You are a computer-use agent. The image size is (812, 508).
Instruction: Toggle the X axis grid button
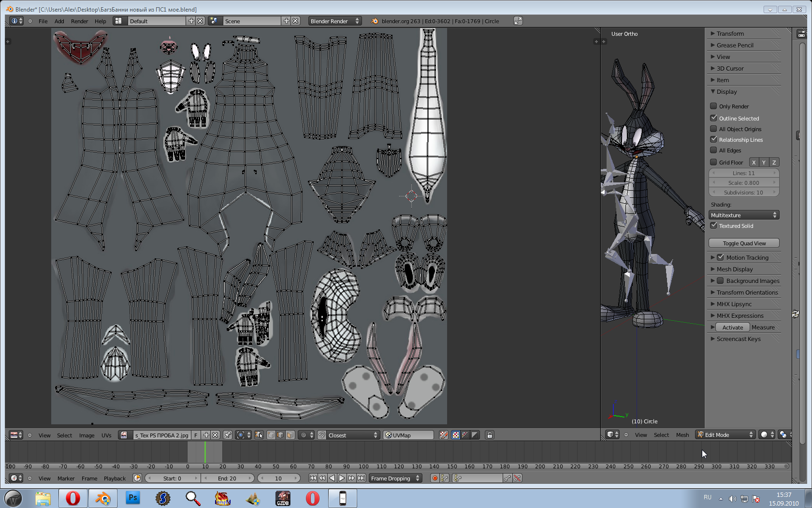click(754, 162)
